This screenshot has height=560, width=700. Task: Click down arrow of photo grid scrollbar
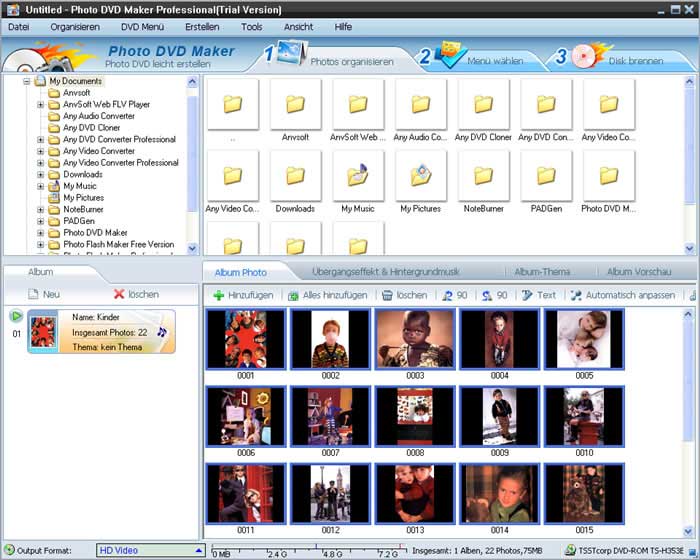point(688,531)
